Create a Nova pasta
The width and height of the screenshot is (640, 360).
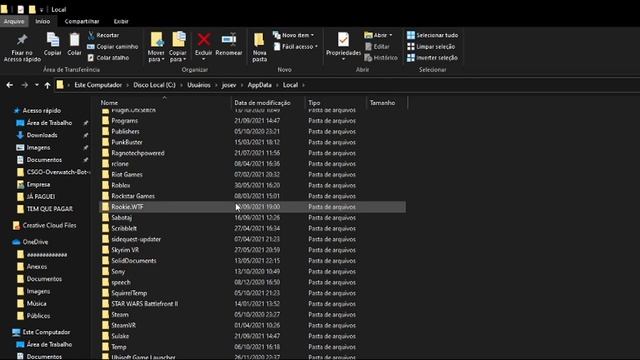(259, 47)
